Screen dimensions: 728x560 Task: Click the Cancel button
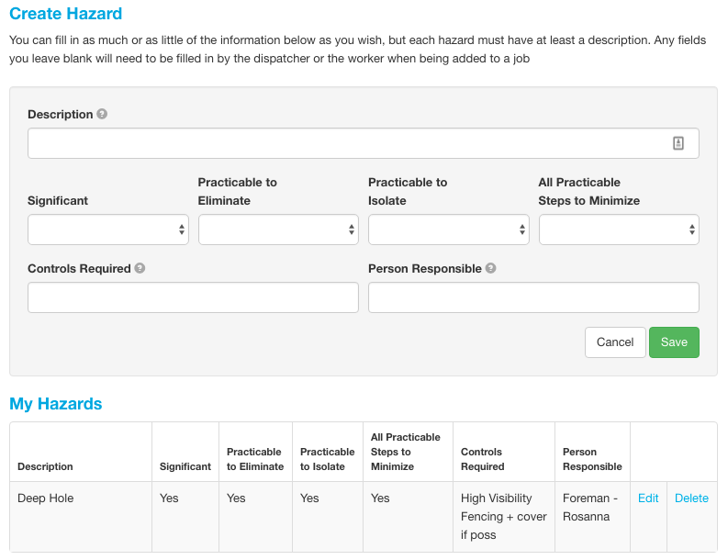(x=615, y=342)
